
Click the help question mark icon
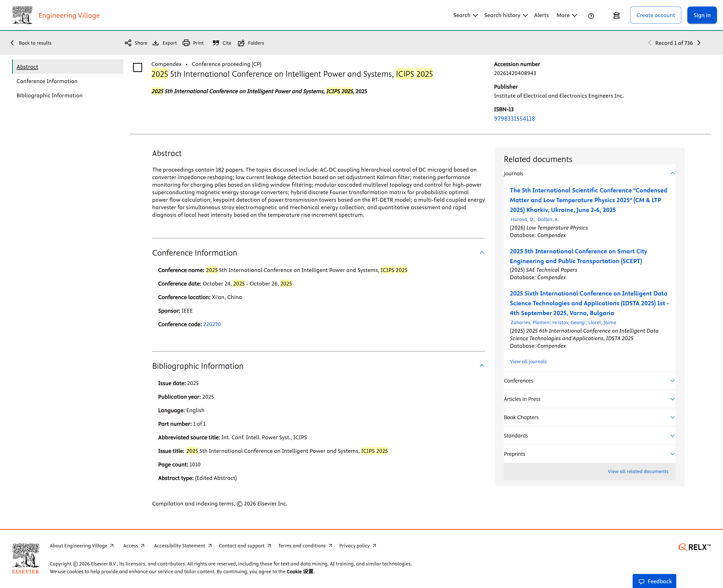click(591, 16)
